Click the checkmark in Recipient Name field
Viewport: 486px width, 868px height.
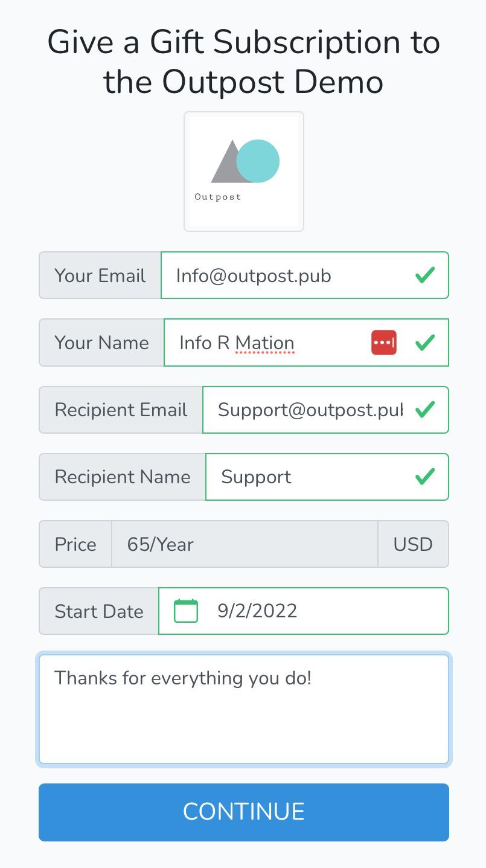(425, 477)
